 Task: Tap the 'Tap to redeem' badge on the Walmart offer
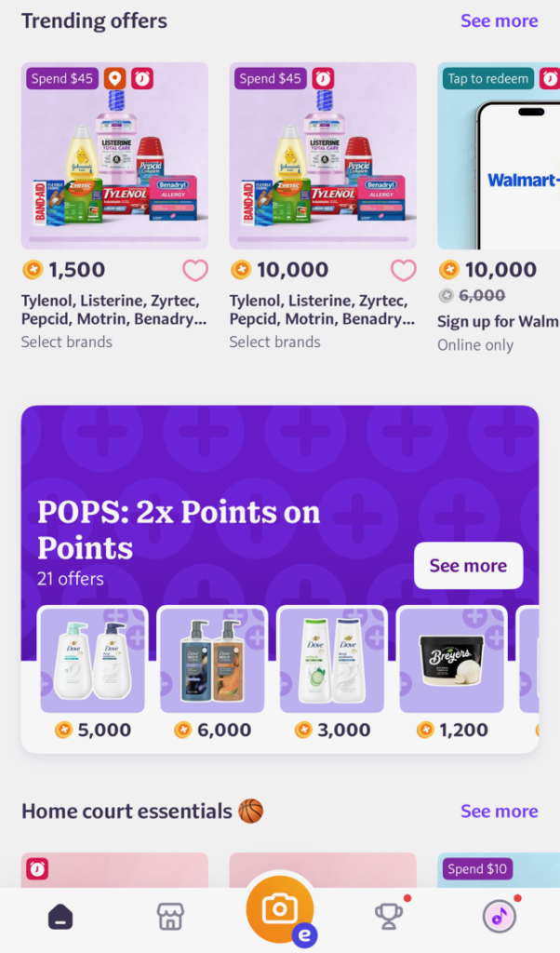(487, 78)
